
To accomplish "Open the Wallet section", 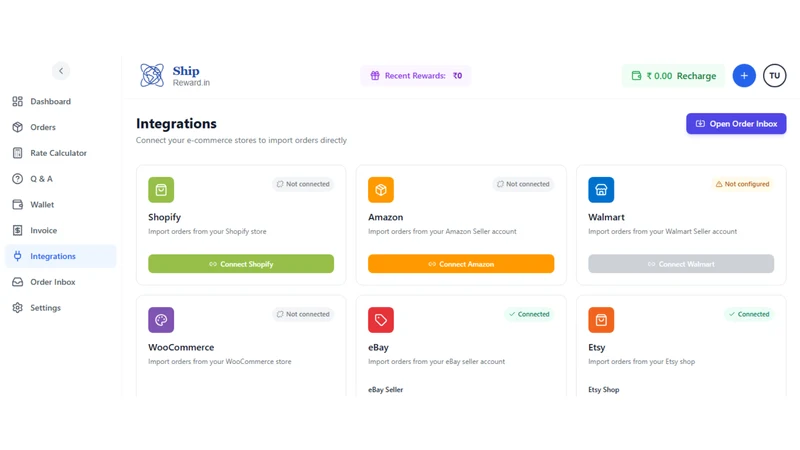I will (61, 205).
